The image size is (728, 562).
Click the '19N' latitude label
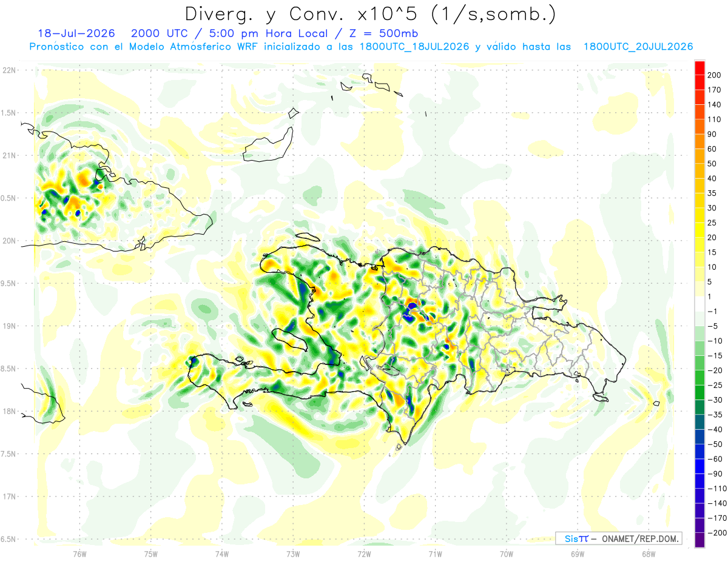click(x=10, y=326)
